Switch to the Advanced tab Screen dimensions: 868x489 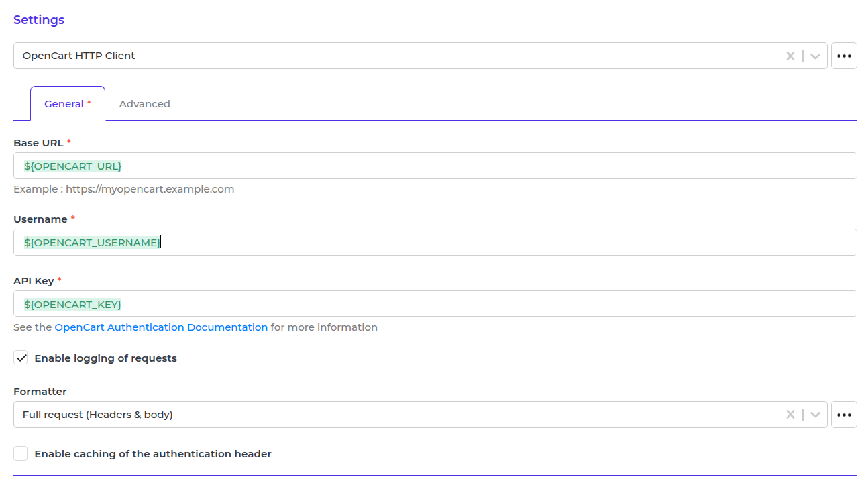pos(144,104)
